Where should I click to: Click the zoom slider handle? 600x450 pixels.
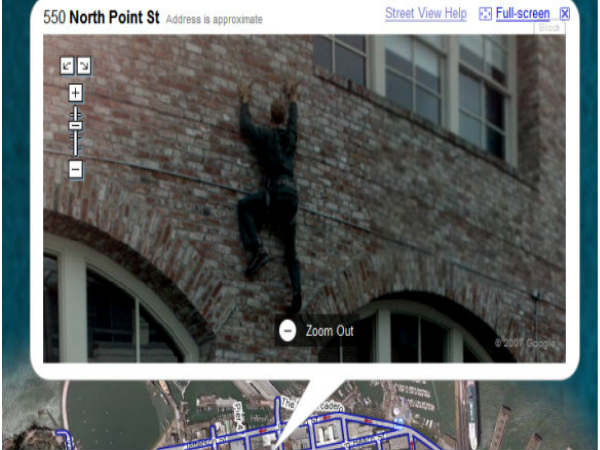coord(75,125)
